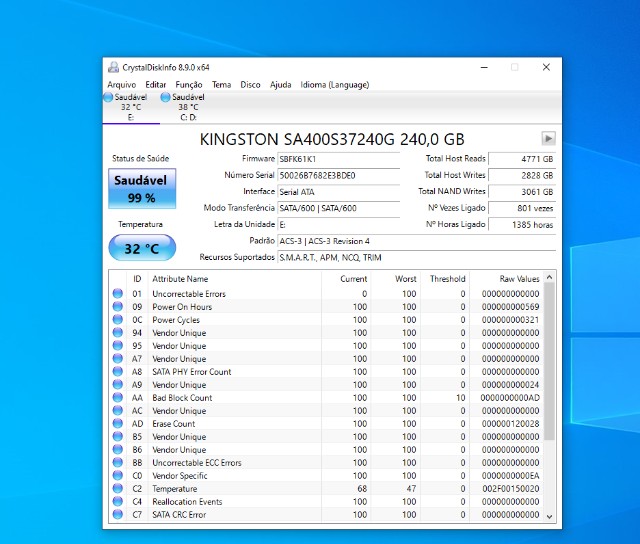Image resolution: width=640 pixels, height=544 pixels.
Task: Click the Current column header
Action: coord(346,279)
